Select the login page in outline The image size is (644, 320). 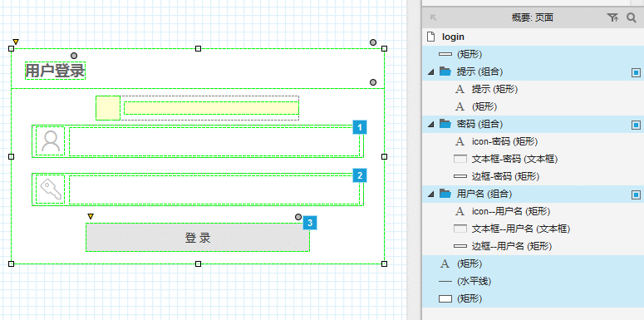point(533,37)
